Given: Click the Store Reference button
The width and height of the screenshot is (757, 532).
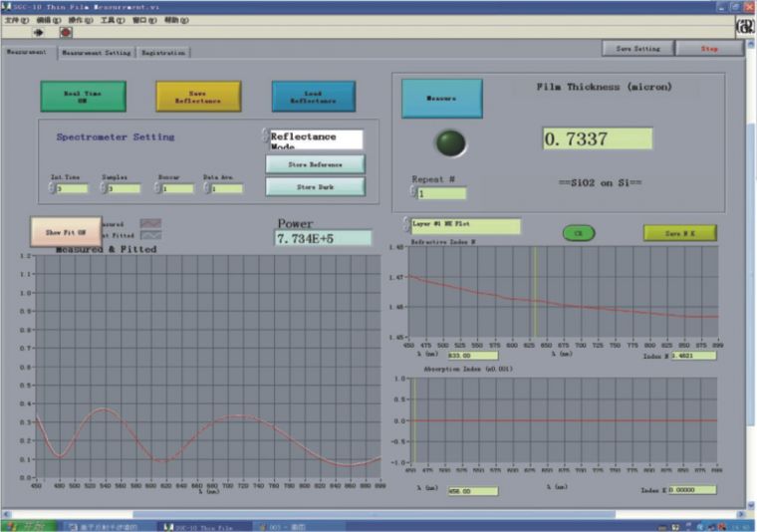Looking at the screenshot, I should 315,164.
